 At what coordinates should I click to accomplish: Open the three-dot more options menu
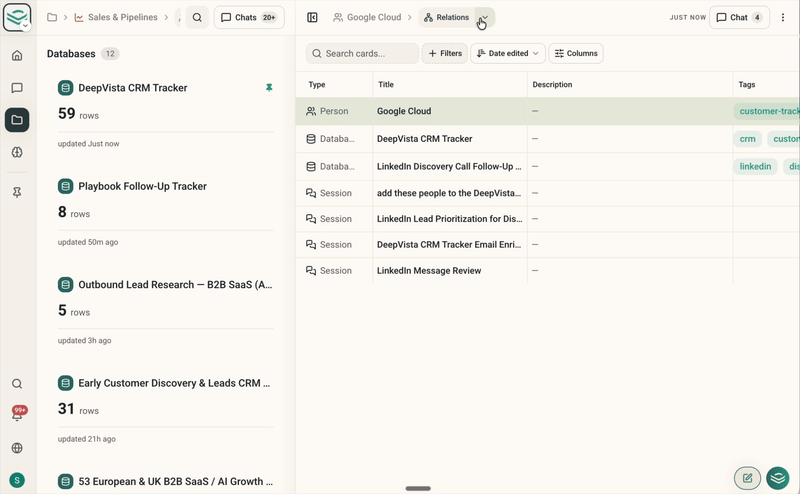click(783, 17)
